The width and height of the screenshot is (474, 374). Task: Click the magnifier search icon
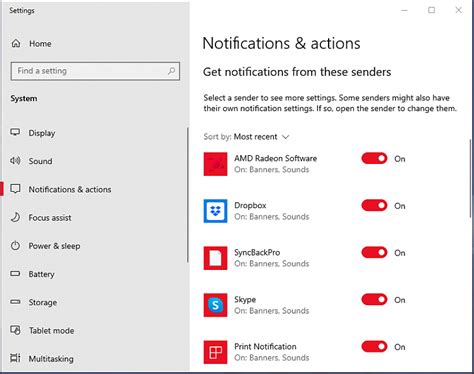[x=172, y=71]
